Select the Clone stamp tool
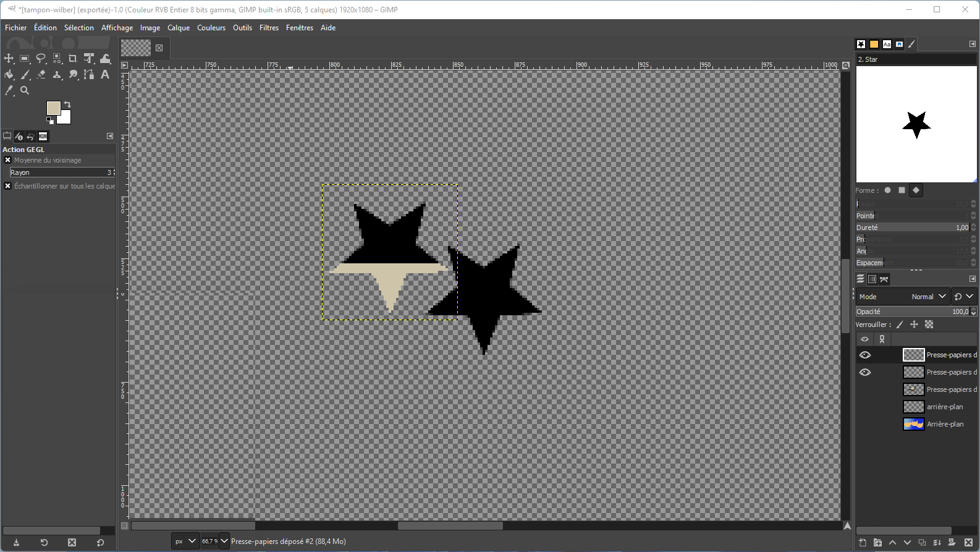The height and width of the screenshot is (552, 980). point(57,74)
